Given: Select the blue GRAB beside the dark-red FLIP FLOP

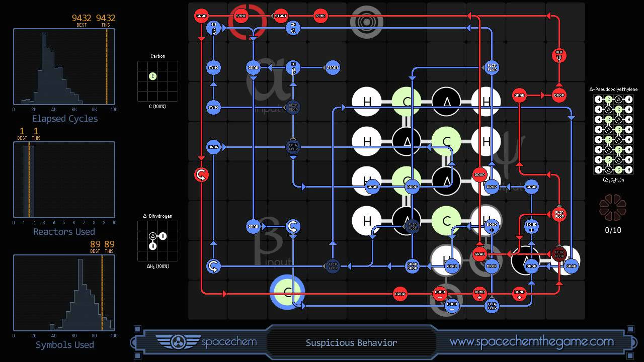Looking at the screenshot, I should (x=571, y=266).
